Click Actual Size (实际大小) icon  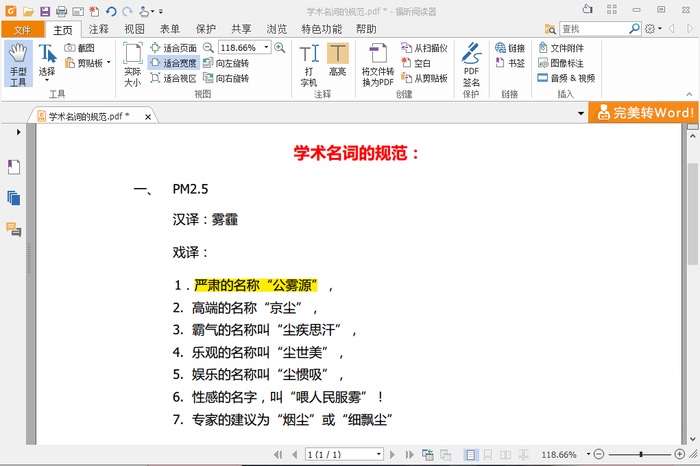click(x=132, y=65)
